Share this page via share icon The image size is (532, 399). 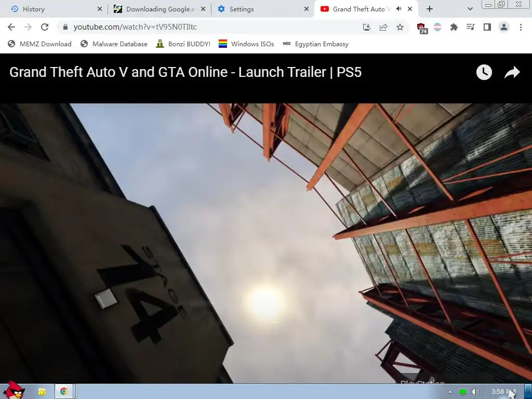383,27
